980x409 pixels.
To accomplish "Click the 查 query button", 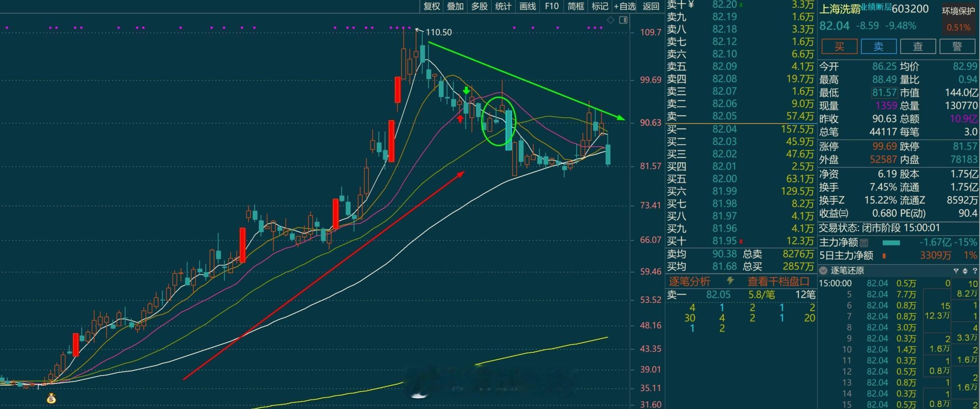I will 918,46.
